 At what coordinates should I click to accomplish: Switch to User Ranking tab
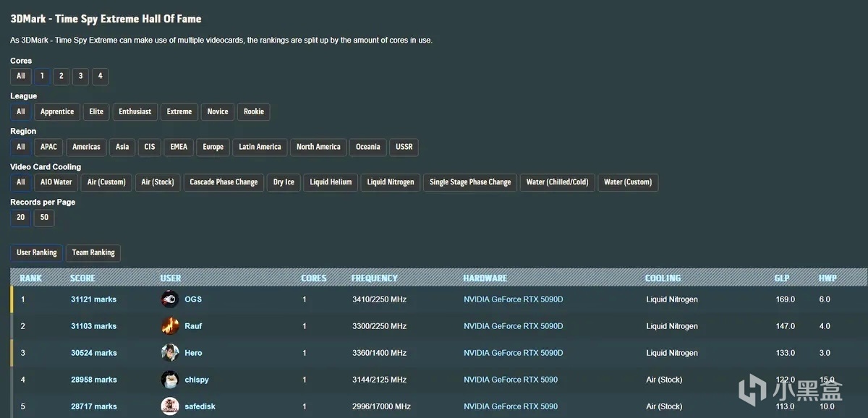coord(36,253)
